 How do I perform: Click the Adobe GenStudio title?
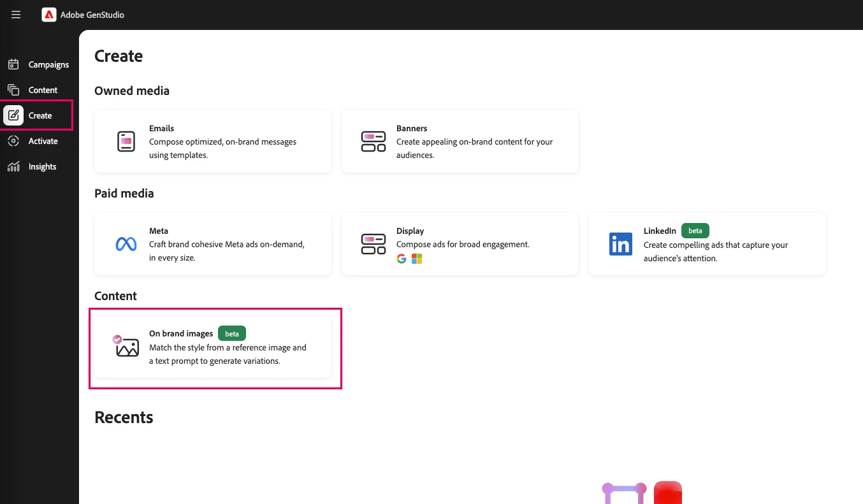pos(92,15)
